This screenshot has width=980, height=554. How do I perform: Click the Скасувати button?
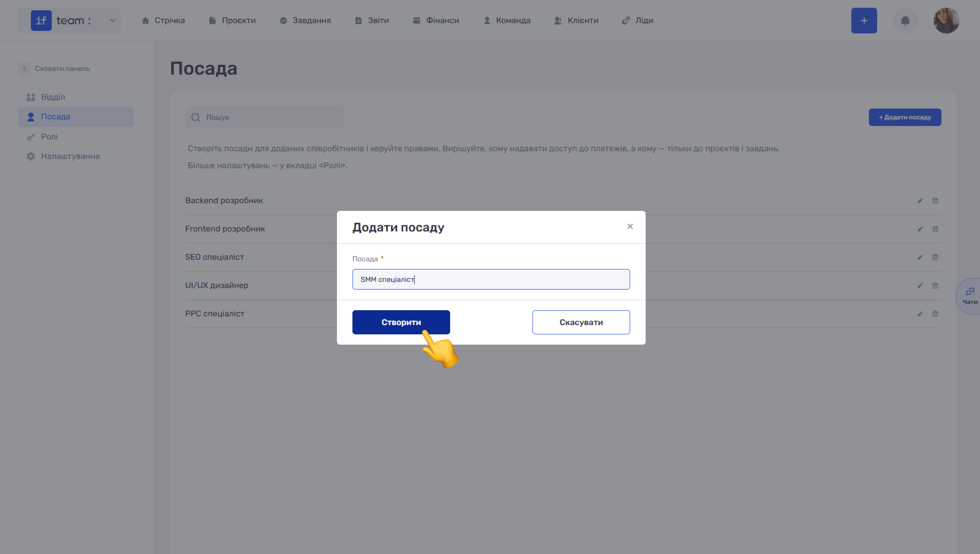point(581,322)
